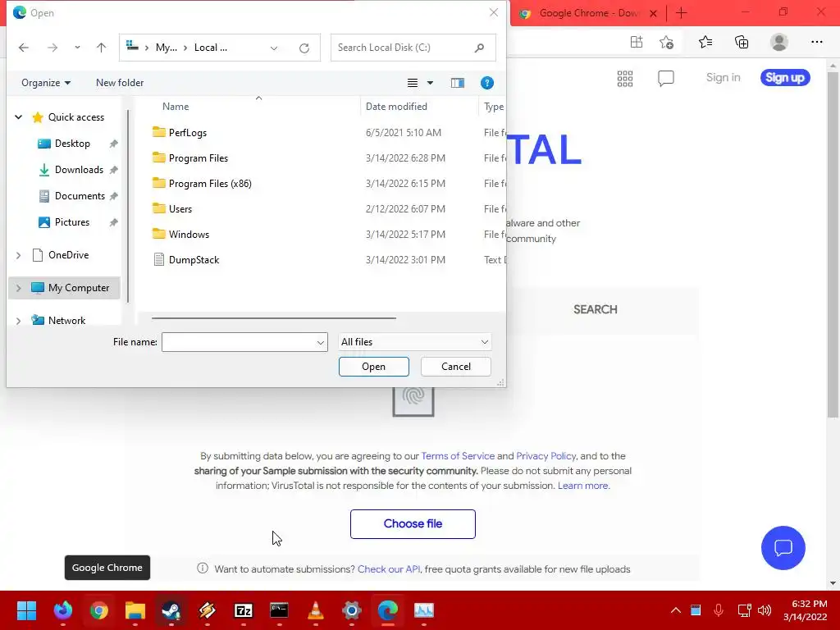
Task: Click Sign in on VirusTotal
Action: [x=723, y=78]
